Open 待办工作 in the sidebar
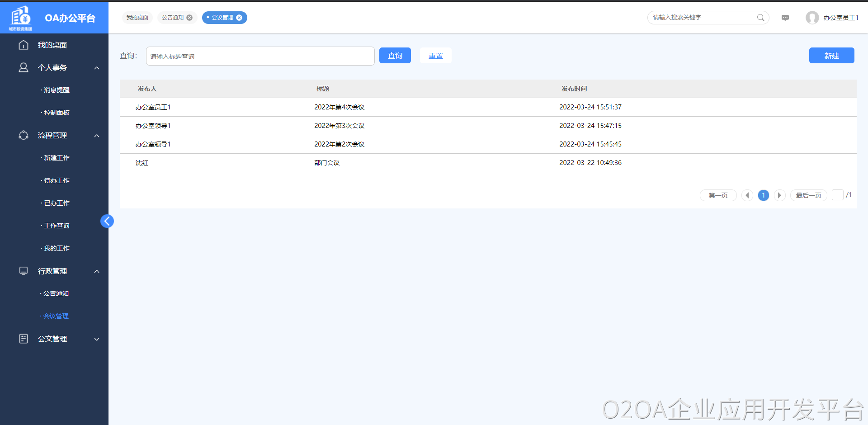 click(57, 180)
